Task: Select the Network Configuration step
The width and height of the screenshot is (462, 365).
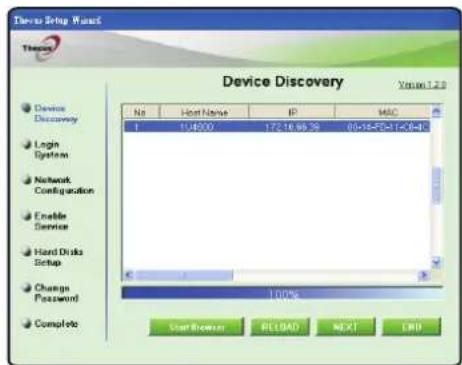Action: point(64,185)
